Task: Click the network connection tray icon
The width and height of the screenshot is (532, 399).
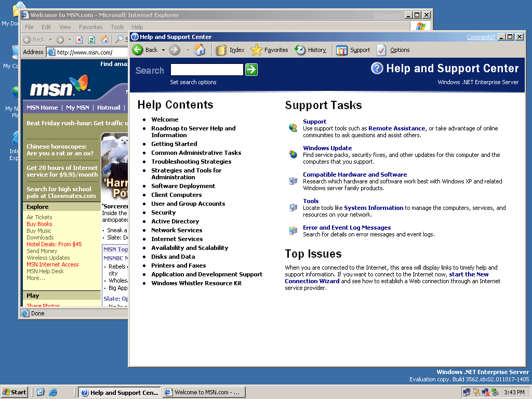Action: click(467, 392)
